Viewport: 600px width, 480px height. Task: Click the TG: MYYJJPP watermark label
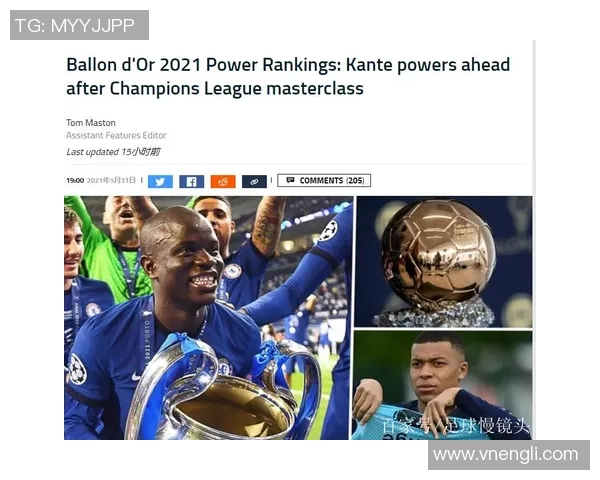79,25
